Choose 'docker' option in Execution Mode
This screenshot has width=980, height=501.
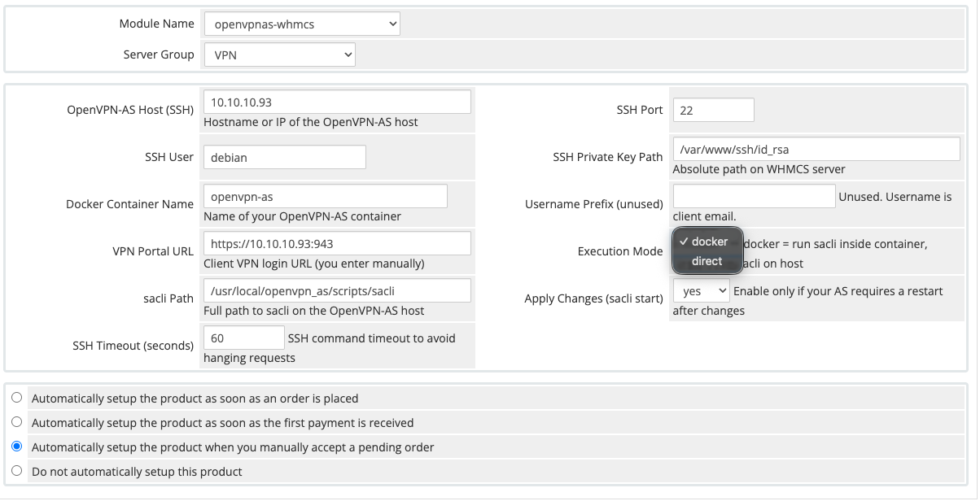click(x=709, y=242)
